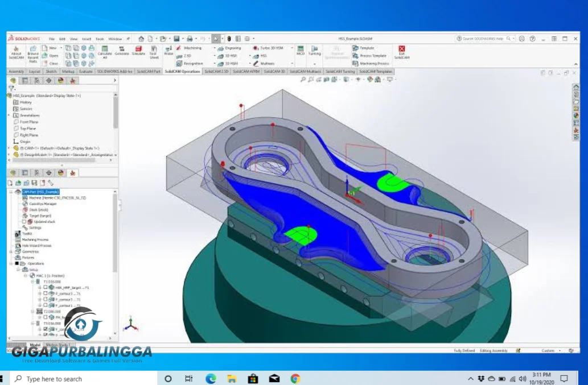
Task: Click the Generate ribbon icon
Action: click(121, 51)
